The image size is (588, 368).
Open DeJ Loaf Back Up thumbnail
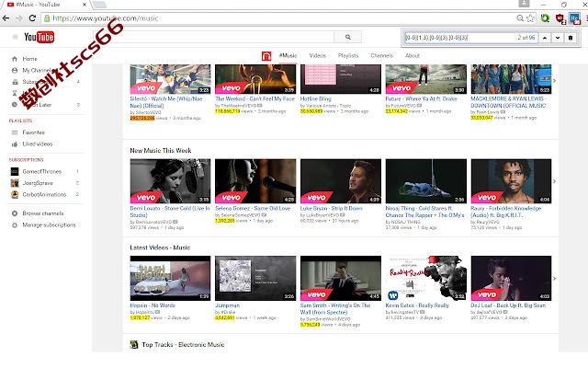[x=511, y=278]
